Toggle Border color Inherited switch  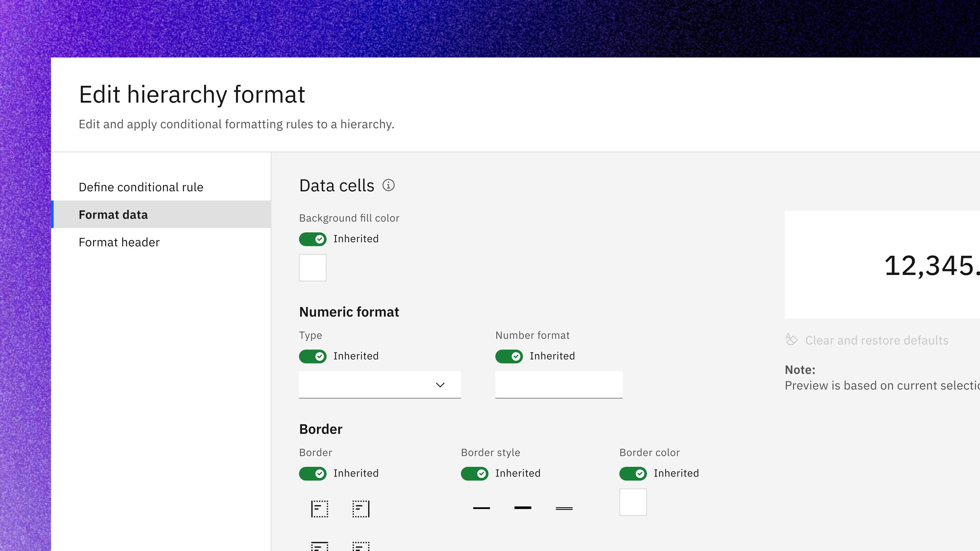pyautogui.click(x=633, y=473)
